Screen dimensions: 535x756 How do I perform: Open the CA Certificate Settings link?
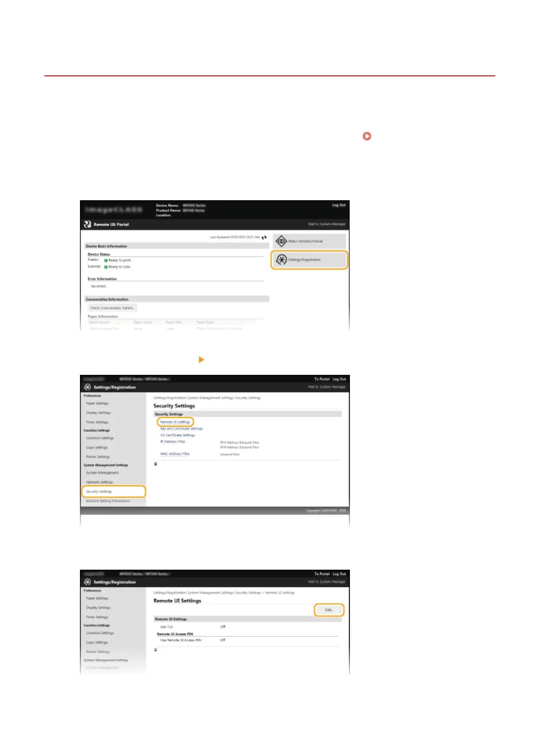(x=177, y=435)
